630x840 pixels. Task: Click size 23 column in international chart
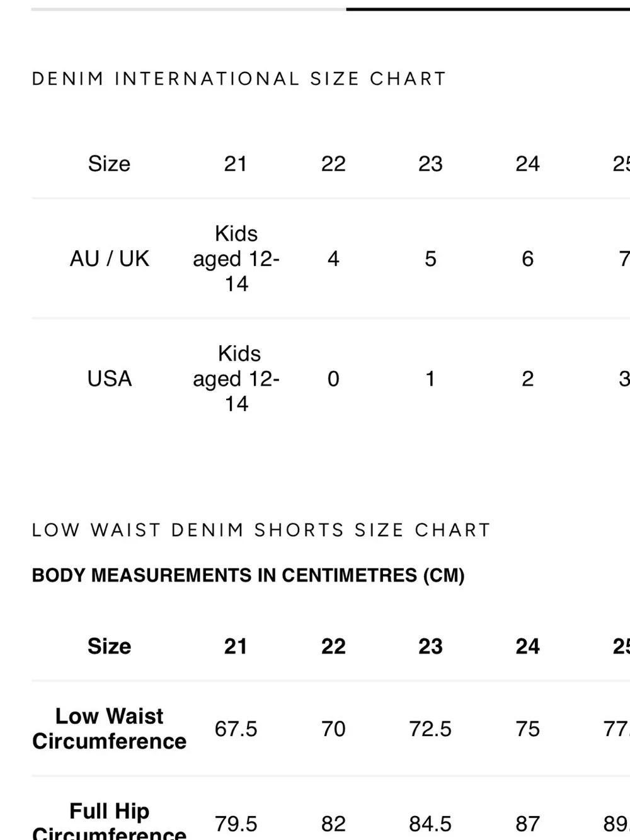click(x=430, y=164)
